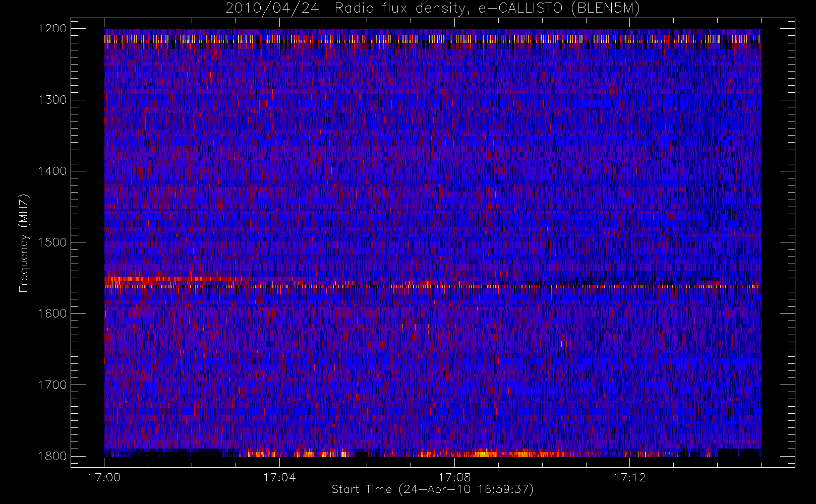Click the 17:08 time tick label
This screenshot has height=504, width=816.
click(454, 477)
